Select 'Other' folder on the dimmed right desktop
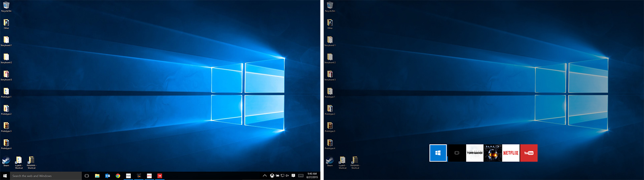644x180 pixels. pos(330,24)
